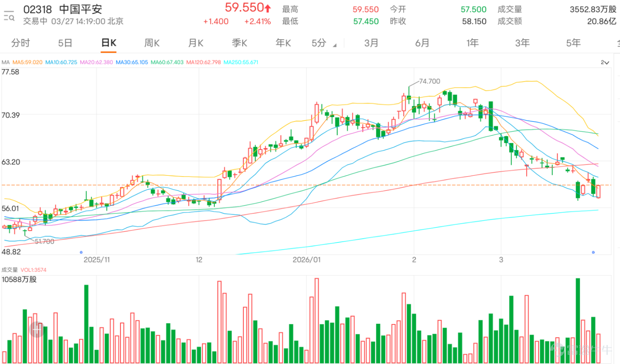Click the MA20:62.380 indicator label
Image resolution: width=620 pixels, height=364 pixels.
click(x=96, y=62)
